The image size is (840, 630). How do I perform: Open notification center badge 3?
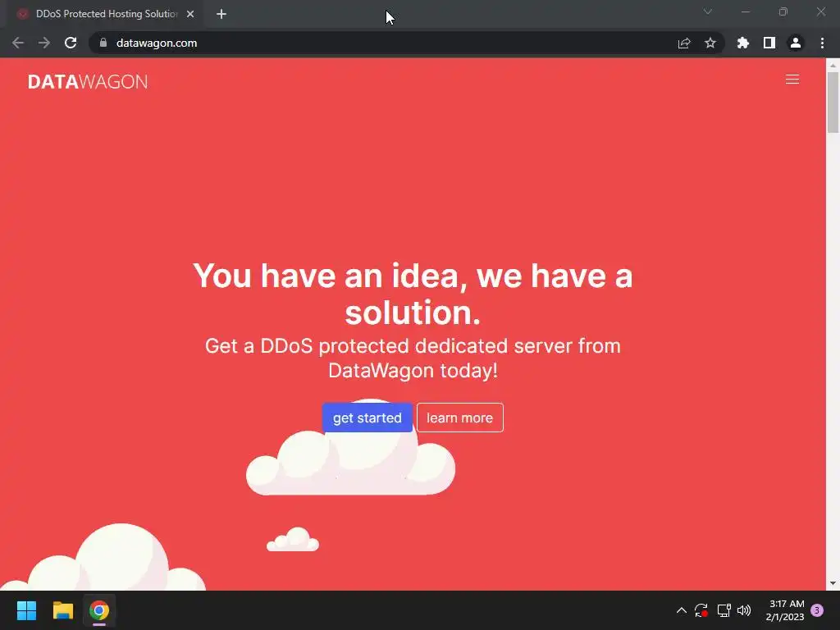tap(817, 610)
